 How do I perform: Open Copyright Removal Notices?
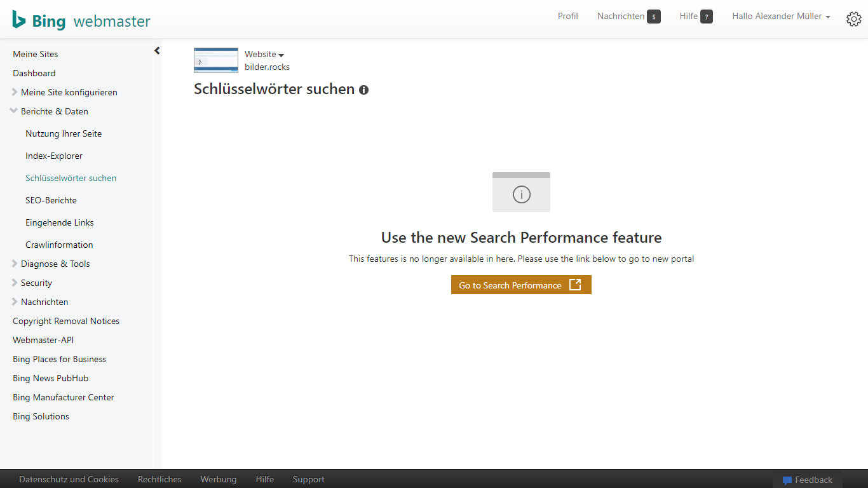click(66, 321)
